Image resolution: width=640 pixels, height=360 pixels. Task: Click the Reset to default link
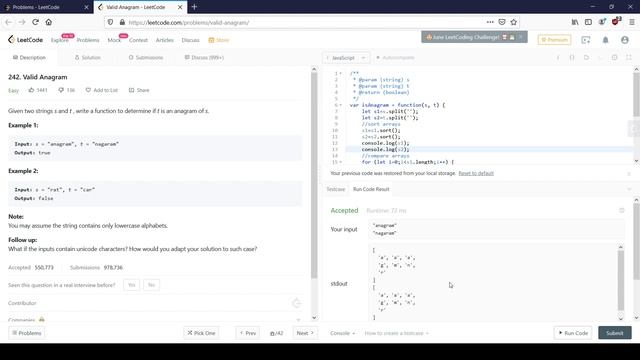pos(476,173)
